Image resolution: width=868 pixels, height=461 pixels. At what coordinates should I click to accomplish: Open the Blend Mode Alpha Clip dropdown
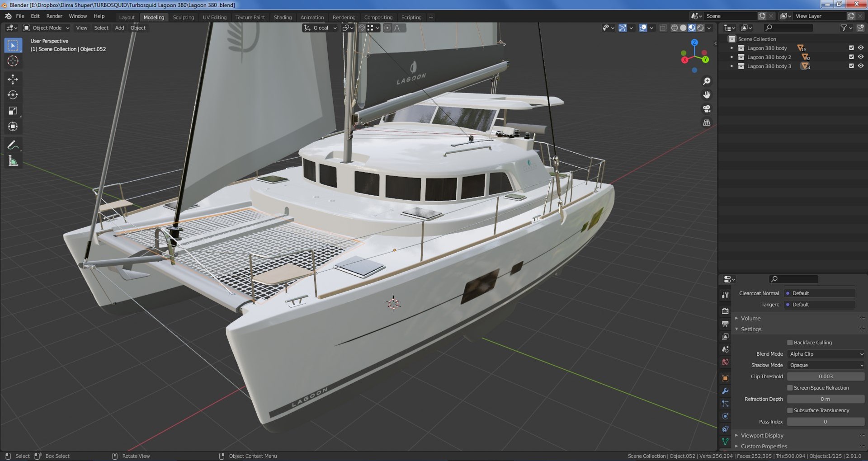click(826, 354)
